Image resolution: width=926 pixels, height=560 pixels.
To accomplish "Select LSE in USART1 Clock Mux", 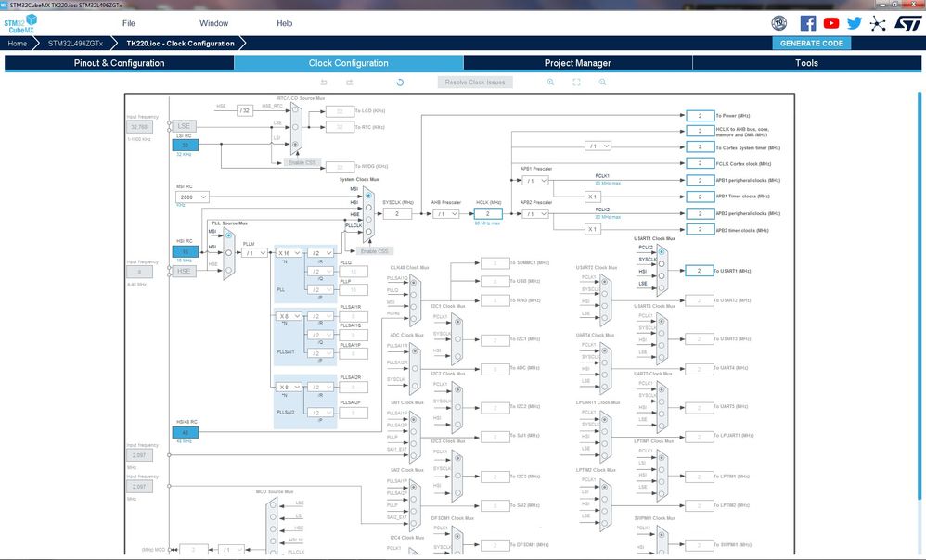I will click(662, 287).
